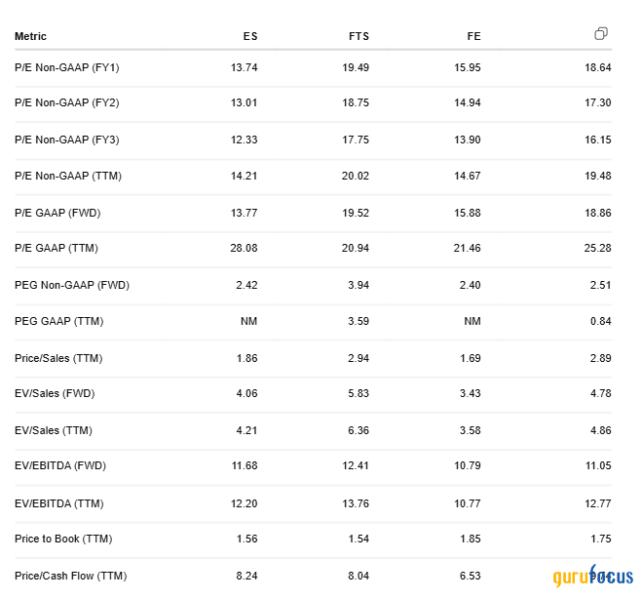Select the NM cell under ES column
Screen dimensions: 641x600
(249, 321)
